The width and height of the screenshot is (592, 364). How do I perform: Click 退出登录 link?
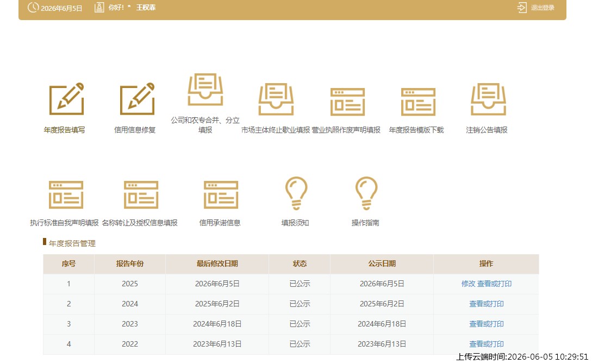point(543,8)
